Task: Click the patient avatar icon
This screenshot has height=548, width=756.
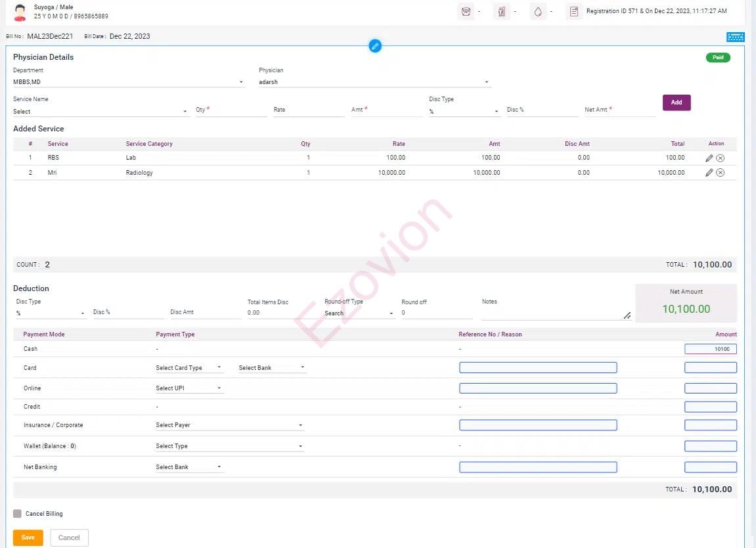Action: [20, 12]
